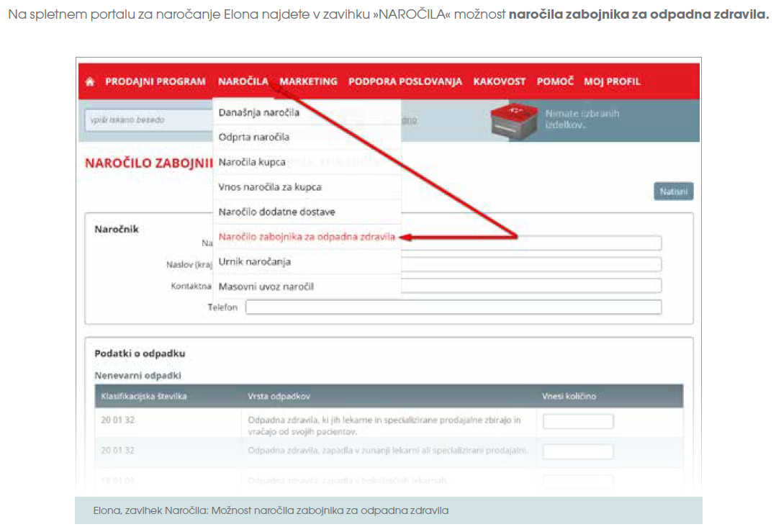Click the Naziv input field in Naročnik section
Image resolution: width=776 pixels, height=532 pixels.
(531, 243)
